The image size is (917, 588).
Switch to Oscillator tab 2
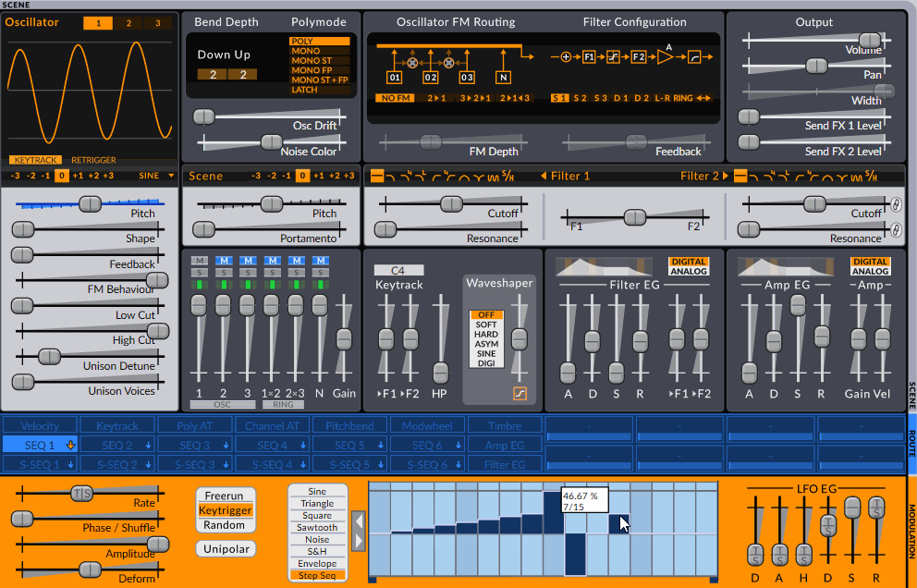click(128, 23)
